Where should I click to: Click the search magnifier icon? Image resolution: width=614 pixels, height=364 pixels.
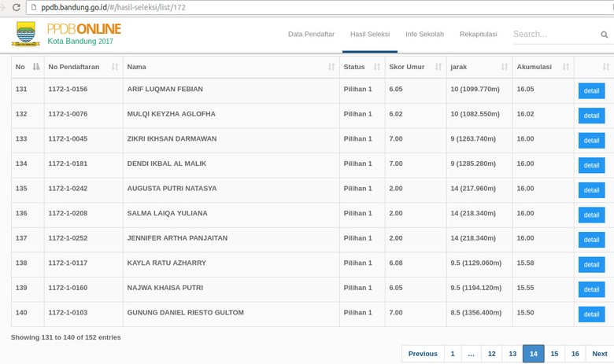[605, 35]
